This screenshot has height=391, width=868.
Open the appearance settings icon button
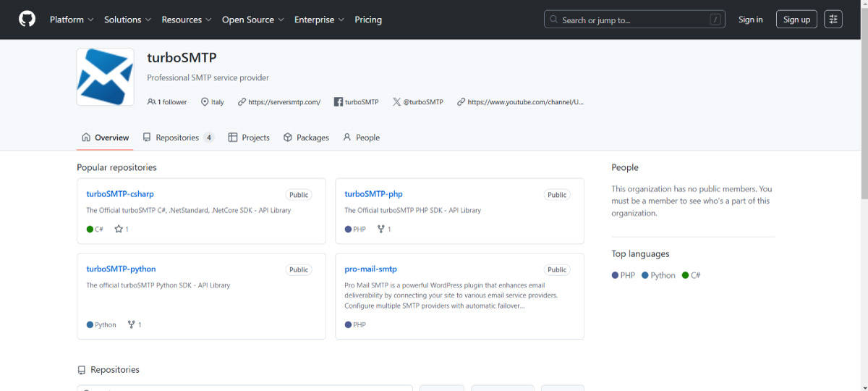point(833,20)
